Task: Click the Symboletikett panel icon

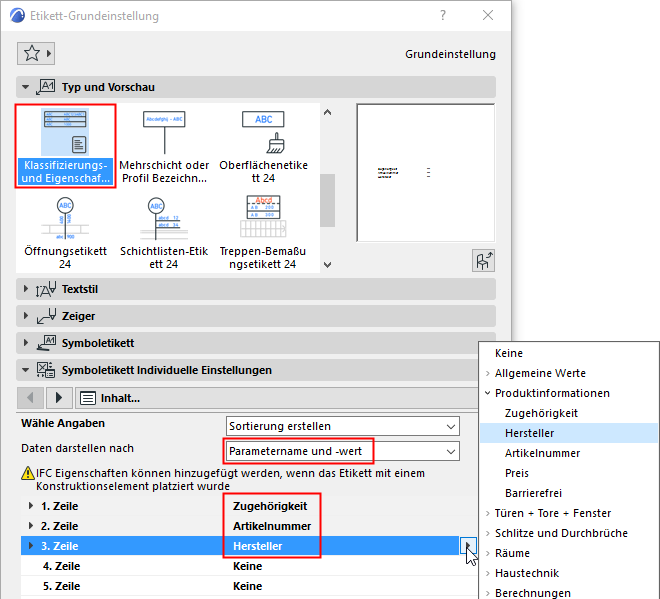Action: tap(45, 343)
